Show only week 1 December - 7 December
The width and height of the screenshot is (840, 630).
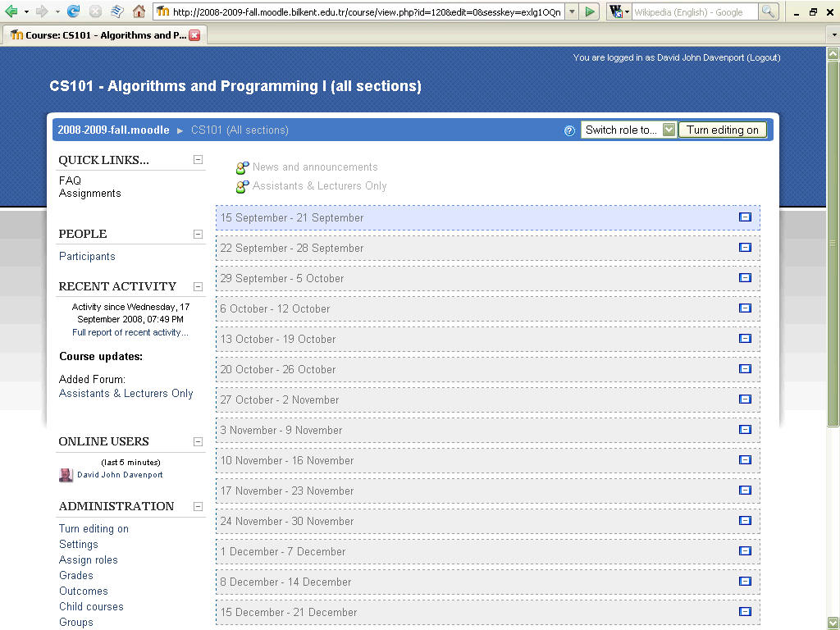coord(745,550)
